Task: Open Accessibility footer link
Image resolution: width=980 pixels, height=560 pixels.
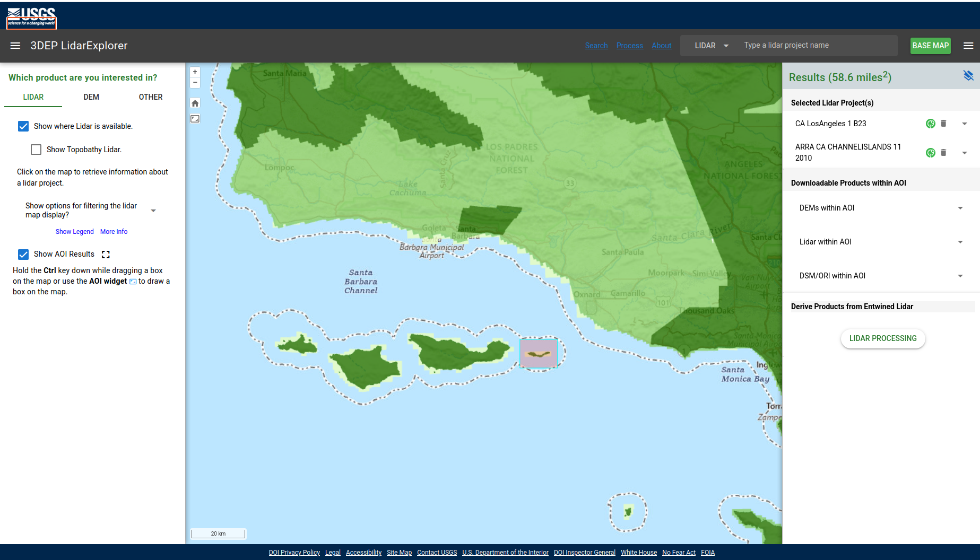Action: [x=363, y=553]
